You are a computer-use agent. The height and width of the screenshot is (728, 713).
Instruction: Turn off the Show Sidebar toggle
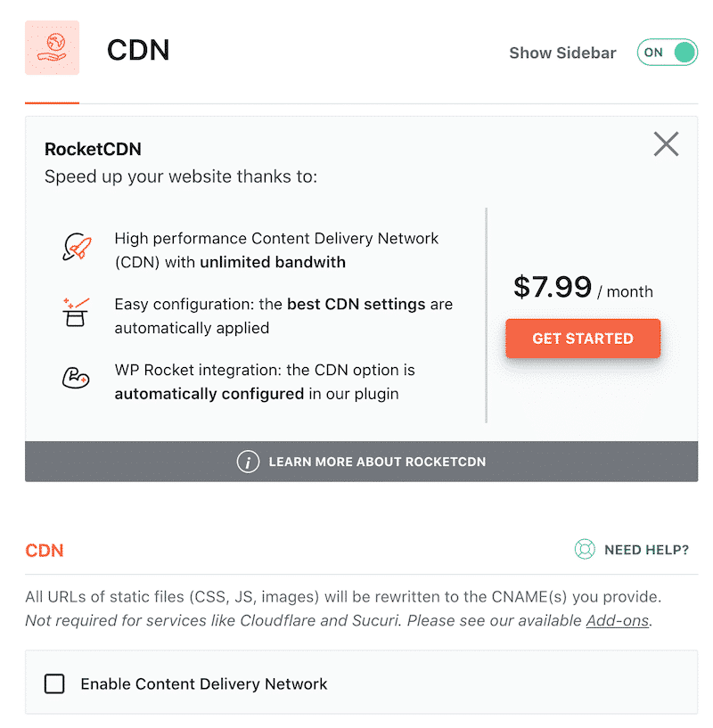pyautogui.click(x=667, y=53)
